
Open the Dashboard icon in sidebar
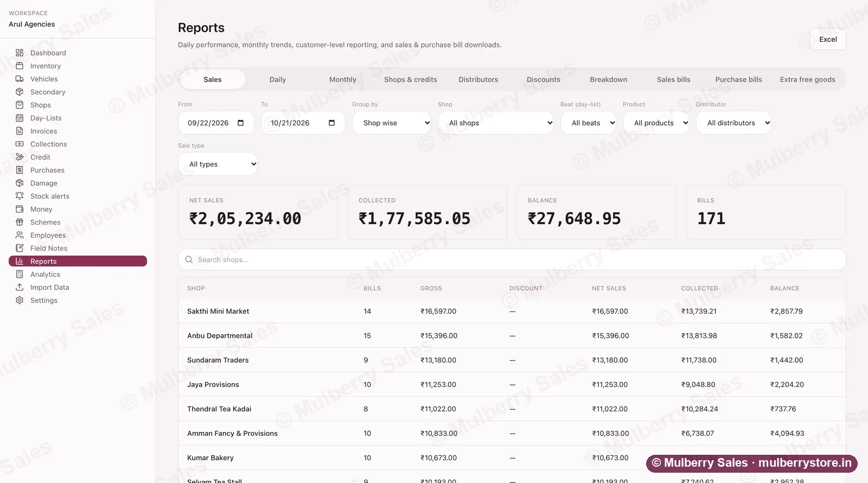point(20,53)
